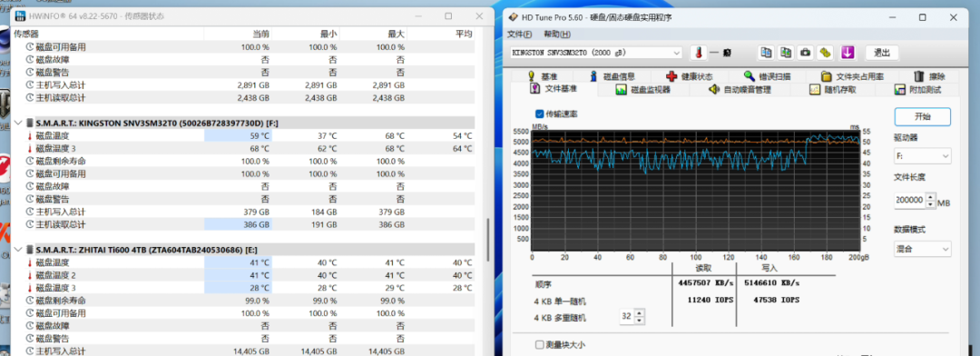Open the 健康状态 tab with red cross

point(690,76)
